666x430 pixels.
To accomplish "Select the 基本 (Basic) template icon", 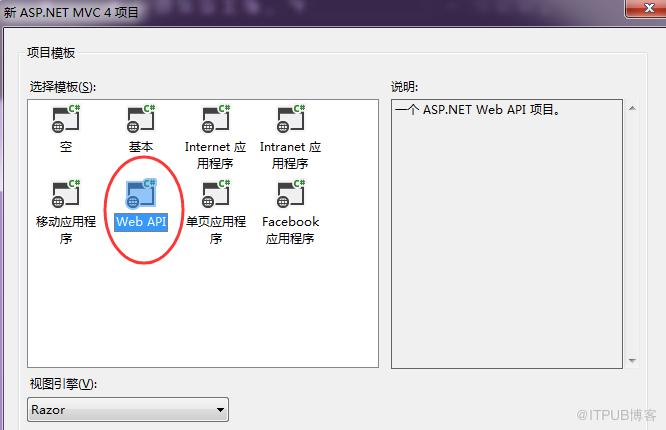I will (x=141, y=119).
